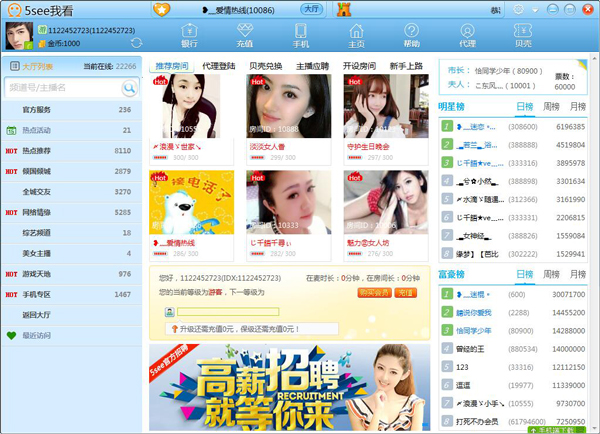
Task: Switch to 新手上路 tab
Action: [406, 66]
